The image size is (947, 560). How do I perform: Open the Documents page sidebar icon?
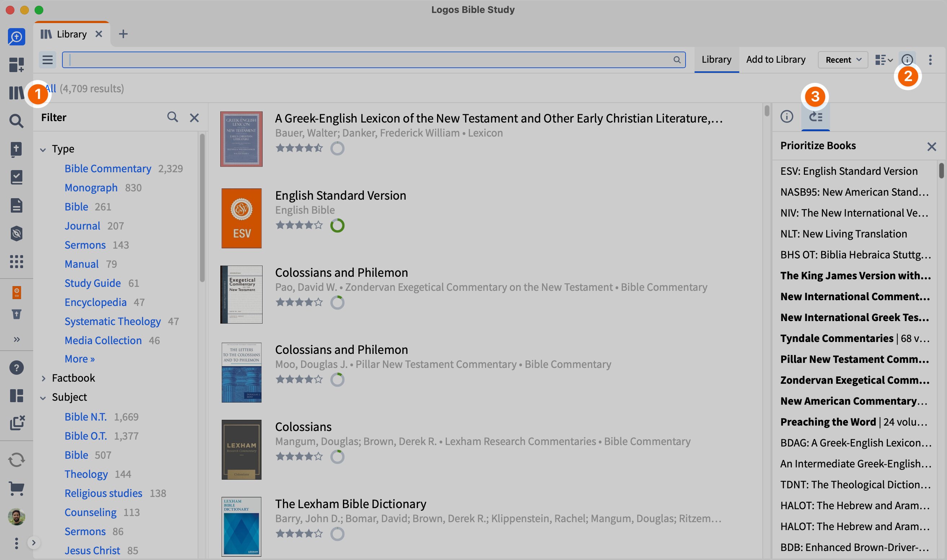(16, 205)
